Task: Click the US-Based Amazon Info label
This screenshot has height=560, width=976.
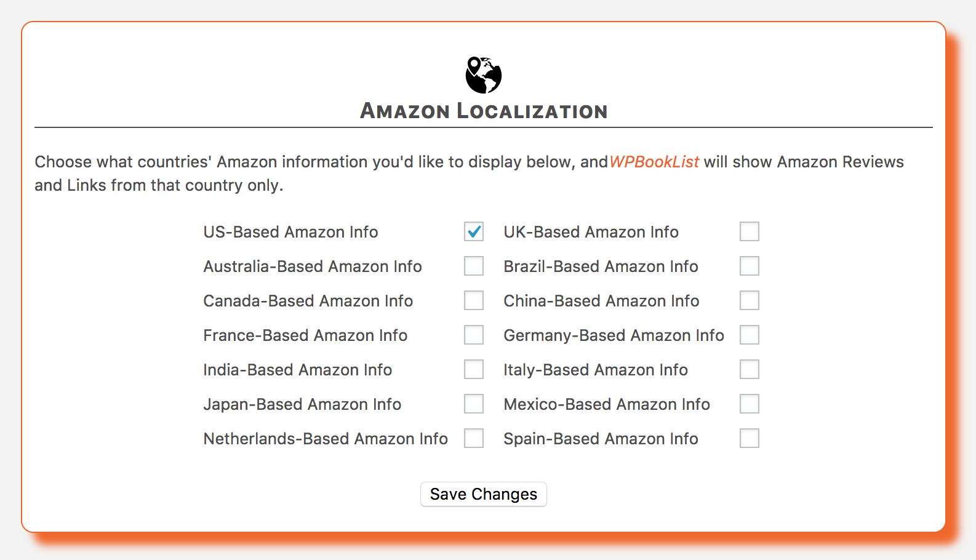Action: coord(290,232)
